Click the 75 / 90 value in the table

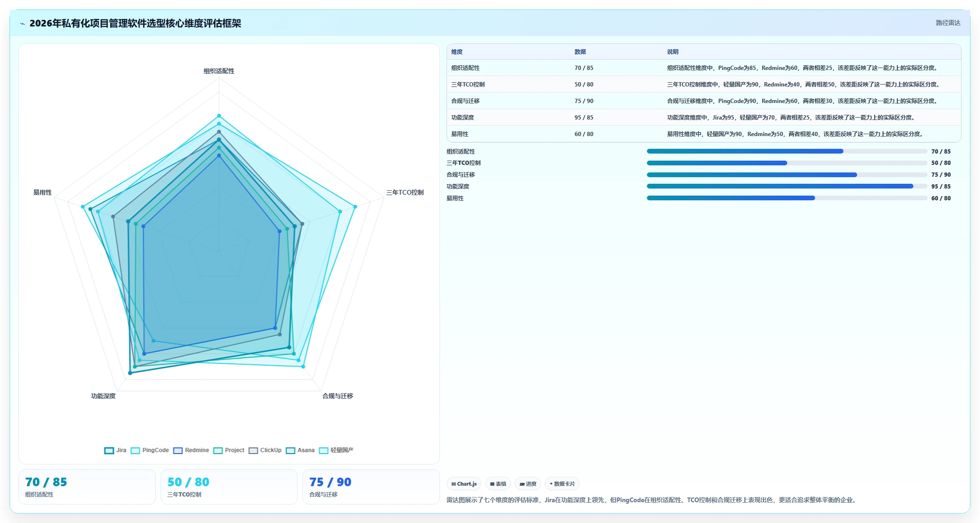[x=584, y=101]
